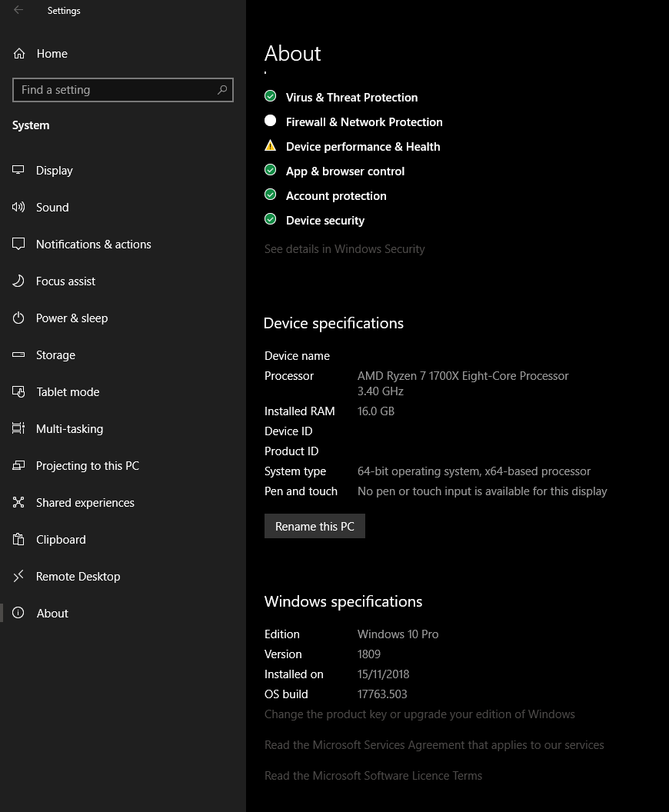Click edition value Windows 10 Pro
This screenshot has height=812, width=669.
398,634
